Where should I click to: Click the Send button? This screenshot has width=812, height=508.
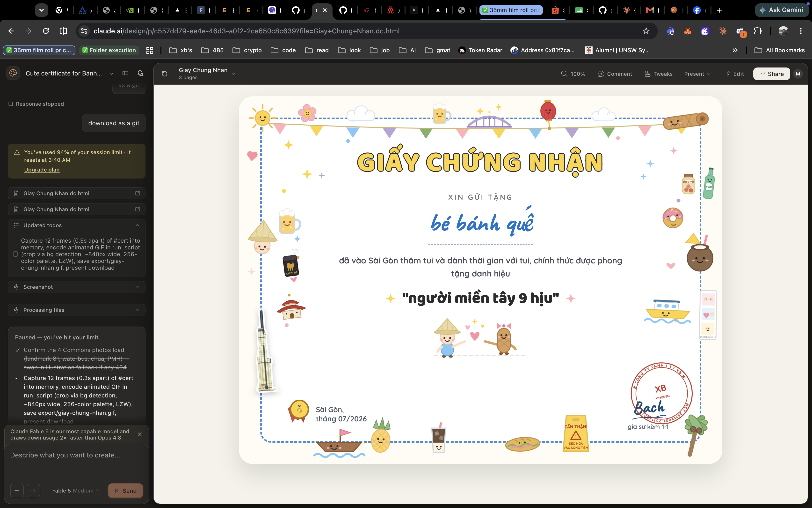(125, 491)
